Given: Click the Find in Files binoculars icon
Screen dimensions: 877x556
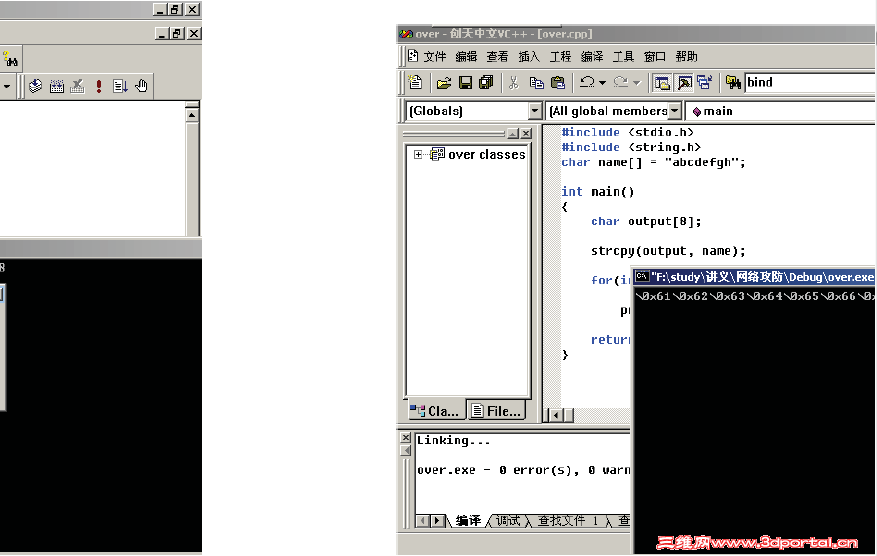Looking at the screenshot, I should pos(733,83).
